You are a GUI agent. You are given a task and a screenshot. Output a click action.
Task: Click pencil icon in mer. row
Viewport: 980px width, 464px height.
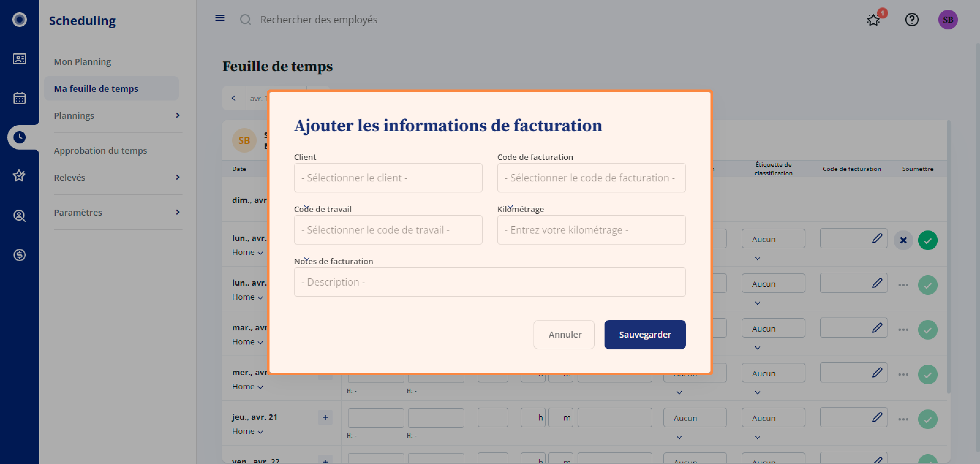pos(877,373)
